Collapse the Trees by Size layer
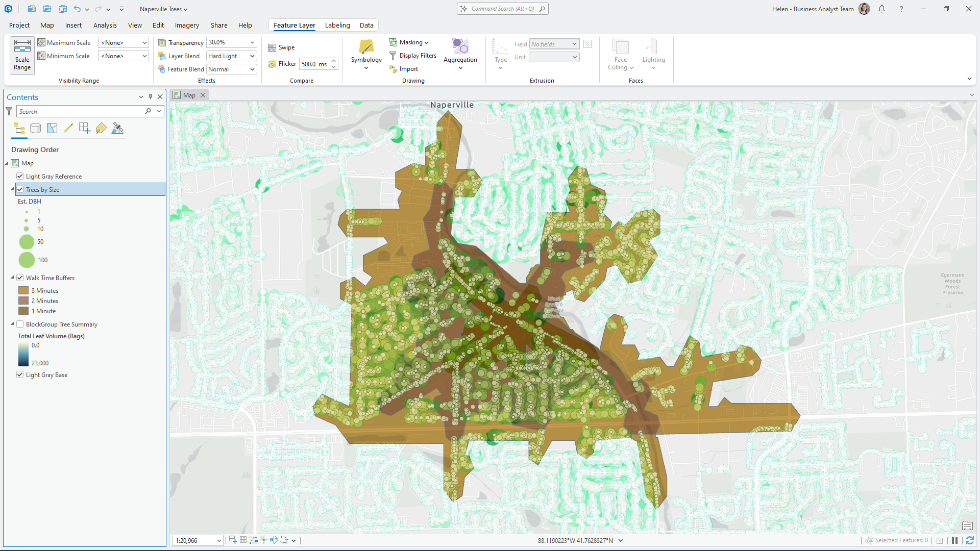980x551 pixels. [11, 189]
